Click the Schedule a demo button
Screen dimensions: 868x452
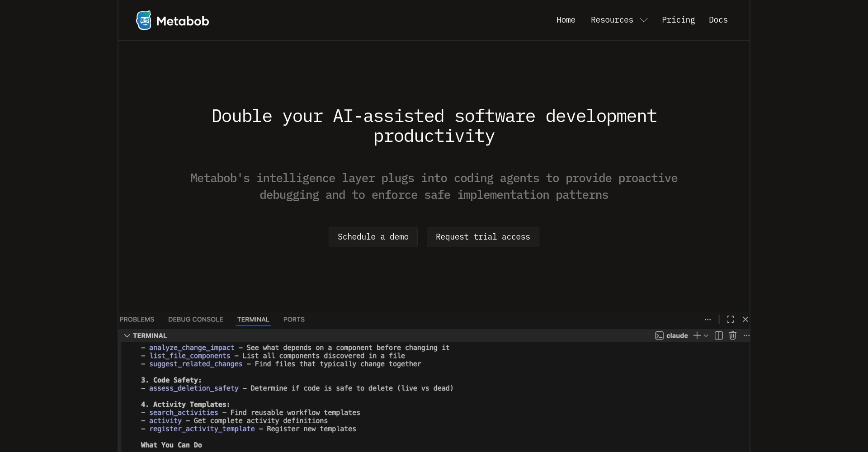point(373,237)
